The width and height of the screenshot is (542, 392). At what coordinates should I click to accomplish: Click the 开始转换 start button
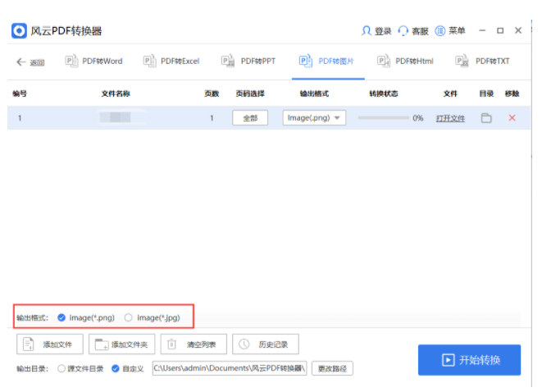[469, 360]
